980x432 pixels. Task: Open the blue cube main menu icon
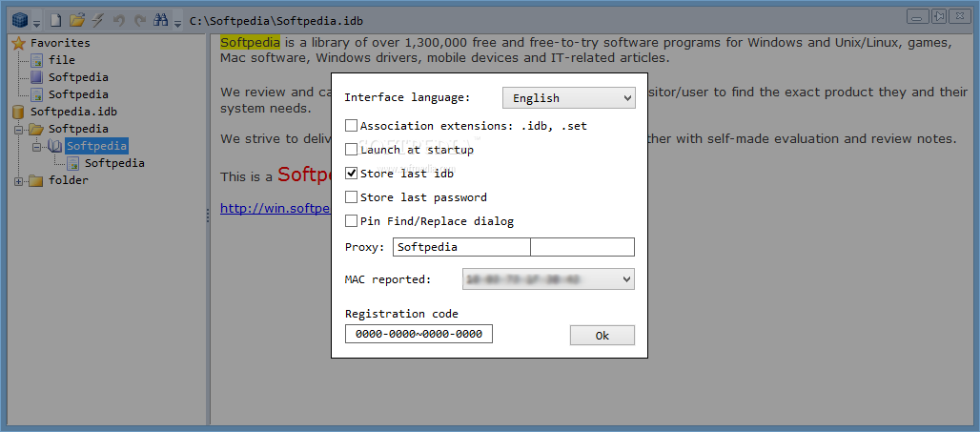point(21,21)
